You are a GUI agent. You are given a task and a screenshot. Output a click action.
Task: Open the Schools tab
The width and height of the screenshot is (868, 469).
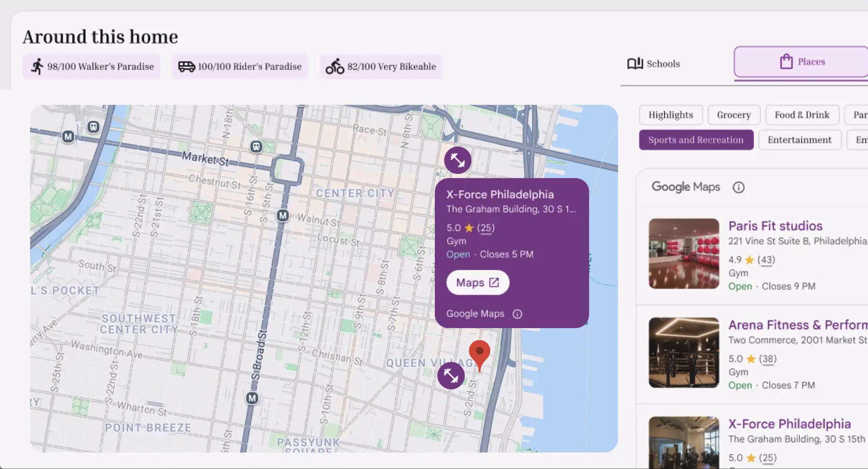(654, 64)
